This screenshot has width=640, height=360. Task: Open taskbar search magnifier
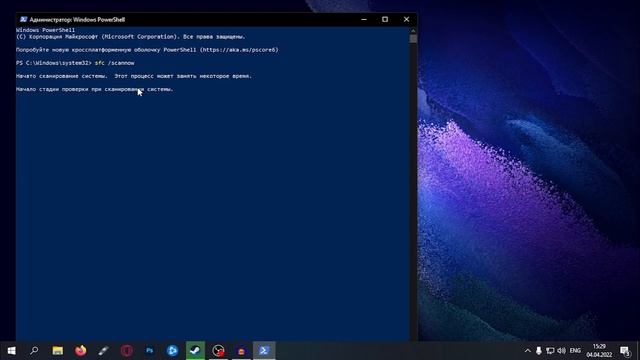[x=34, y=351]
